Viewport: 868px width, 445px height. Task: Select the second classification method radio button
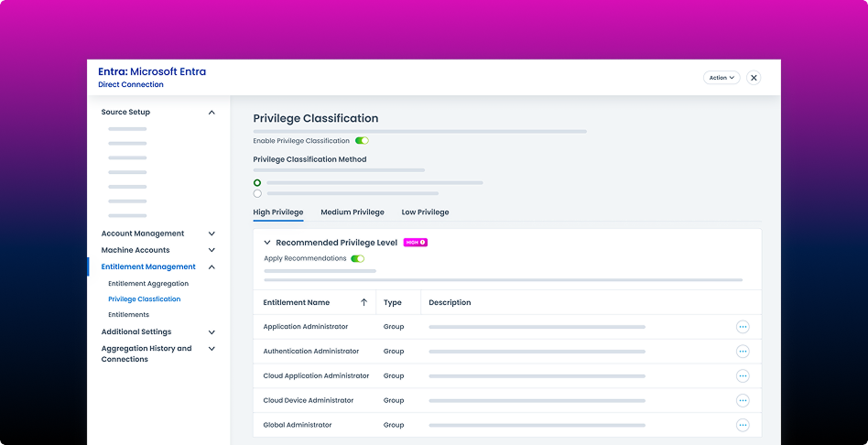tap(257, 194)
